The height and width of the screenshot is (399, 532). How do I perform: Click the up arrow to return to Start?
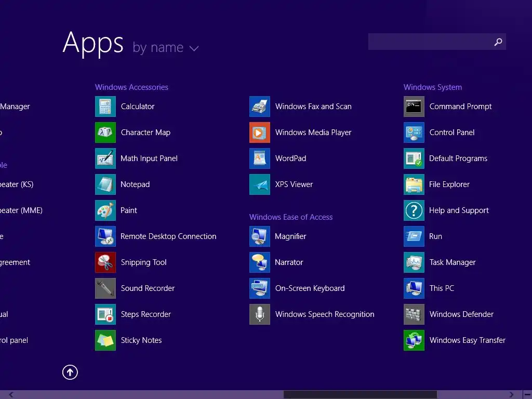70,372
